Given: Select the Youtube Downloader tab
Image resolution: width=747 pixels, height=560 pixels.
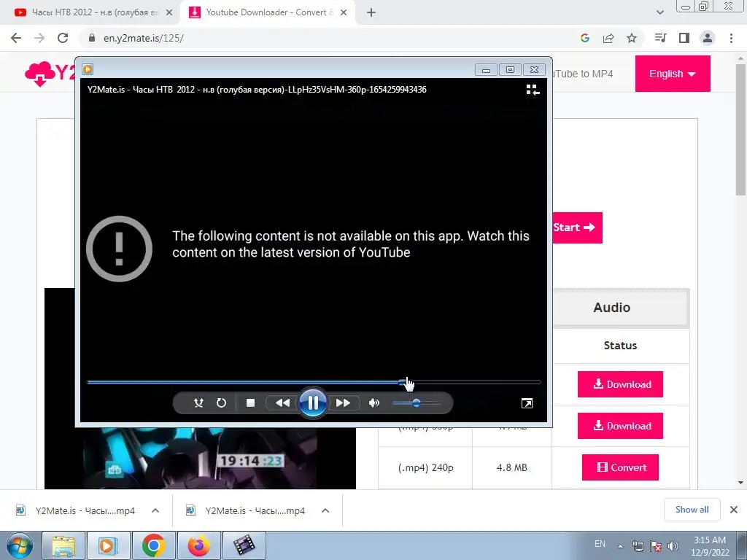Looking at the screenshot, I should point(267,12).
